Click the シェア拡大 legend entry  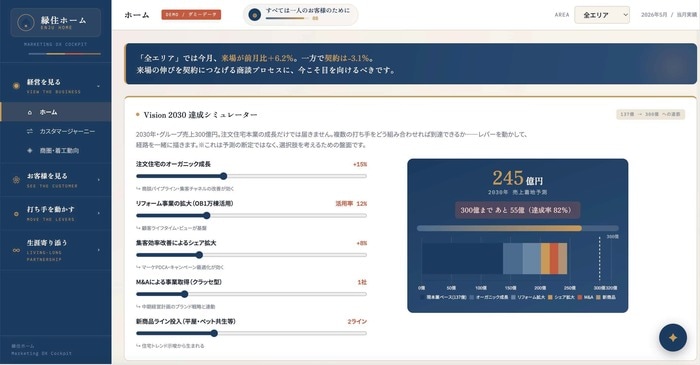561,297
